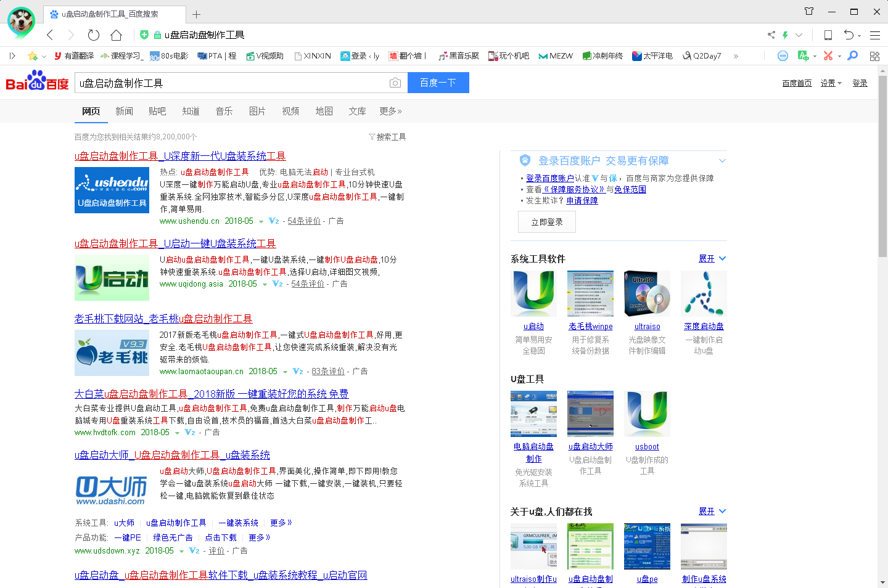The image size is (888, 588).
Task: Click the undo closed tab icon
Action: point(849,35)
